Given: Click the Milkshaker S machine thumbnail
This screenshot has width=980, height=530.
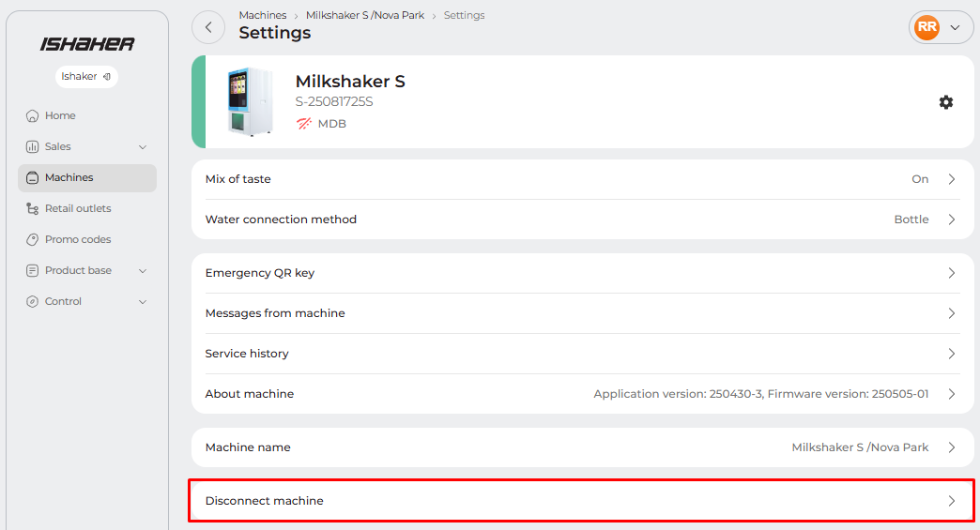Looking at the screenshot, I should click(x=250, y=102).
